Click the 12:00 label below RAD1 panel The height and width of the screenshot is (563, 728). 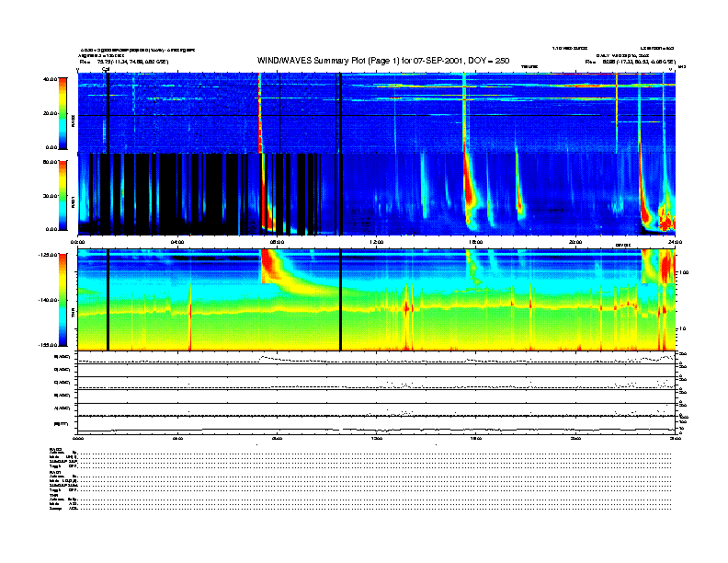377,242
